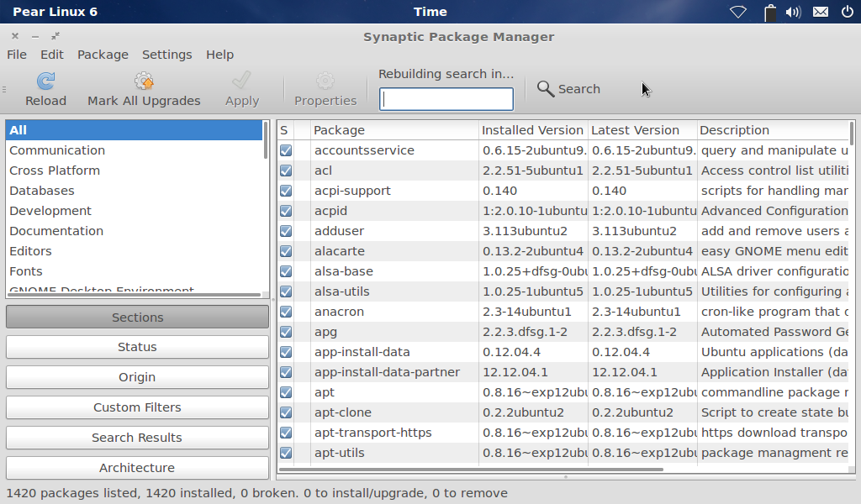The width and height of the screenshot is (861, 504).
Task: Sort by the S status column header
Action: click(285, 130)
